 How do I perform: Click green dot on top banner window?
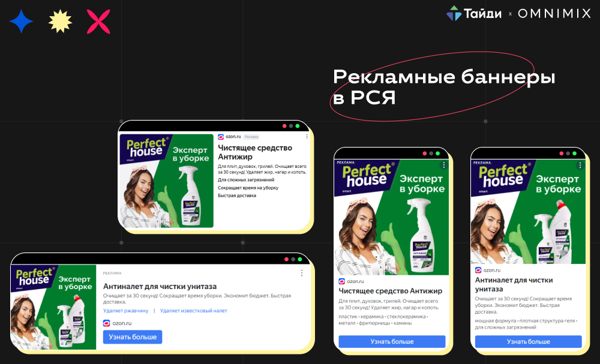[x=298, y=126]
